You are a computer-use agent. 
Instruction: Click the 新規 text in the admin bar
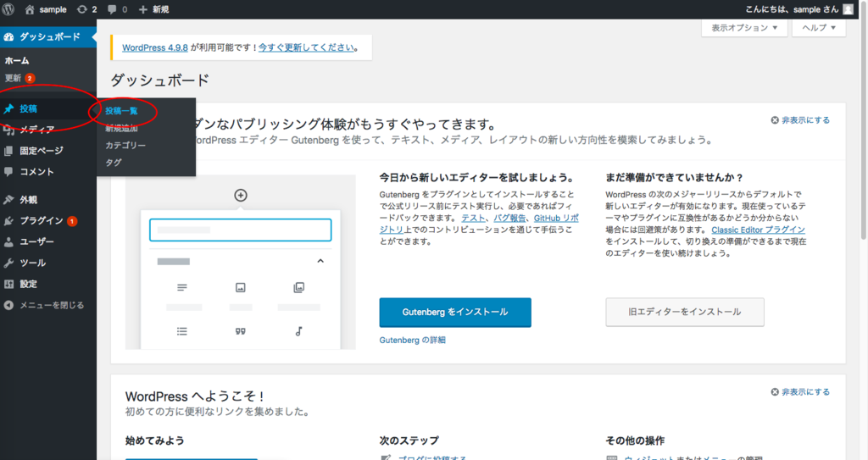(161, 9)
